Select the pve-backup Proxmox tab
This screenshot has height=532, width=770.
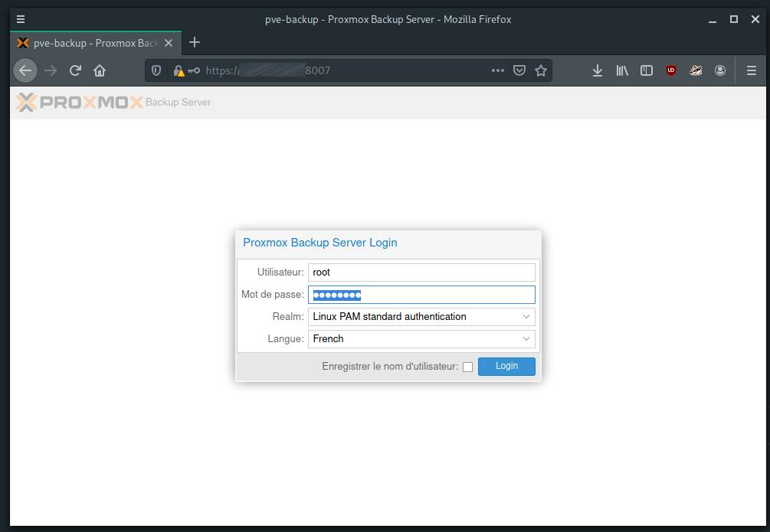[96, 43]
